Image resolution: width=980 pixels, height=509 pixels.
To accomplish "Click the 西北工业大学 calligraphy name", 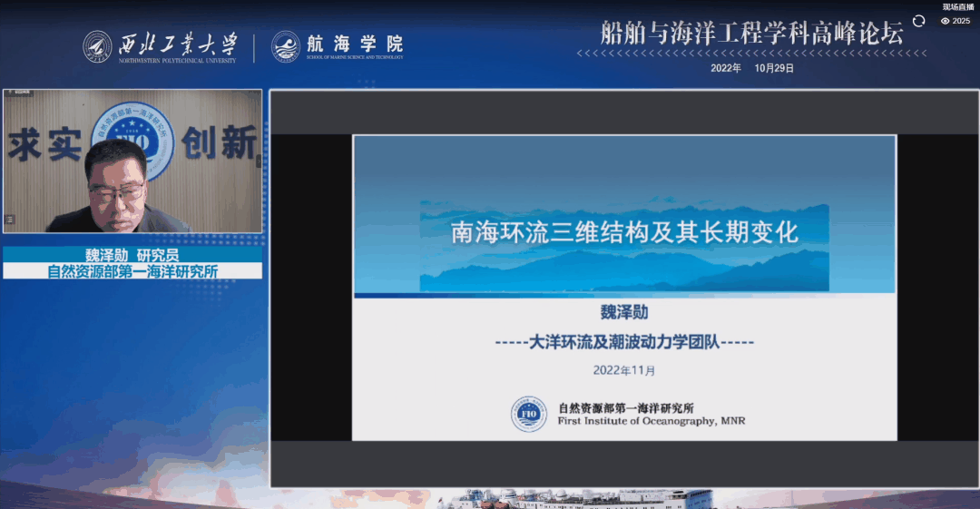I will coord(178,44).
